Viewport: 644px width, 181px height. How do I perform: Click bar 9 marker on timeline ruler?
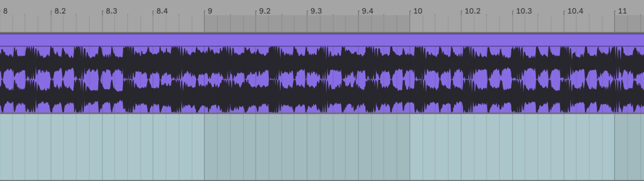210,11
